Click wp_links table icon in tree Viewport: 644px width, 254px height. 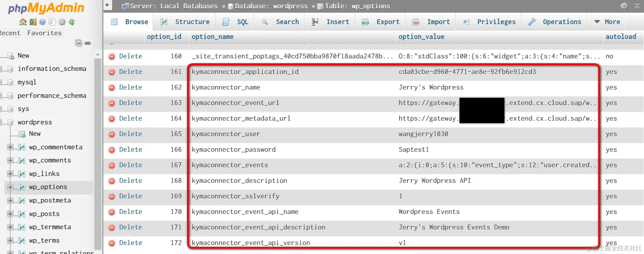pos(22,174)
